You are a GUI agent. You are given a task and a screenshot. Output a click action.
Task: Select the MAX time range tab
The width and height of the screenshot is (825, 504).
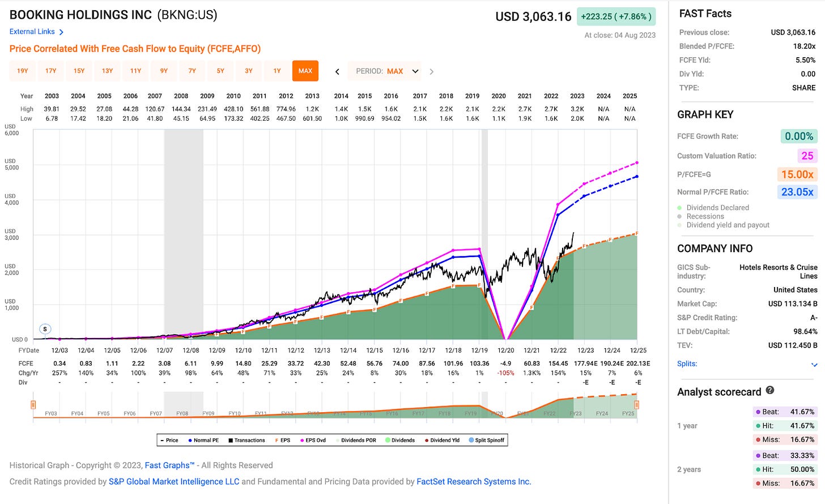(305, 71)
